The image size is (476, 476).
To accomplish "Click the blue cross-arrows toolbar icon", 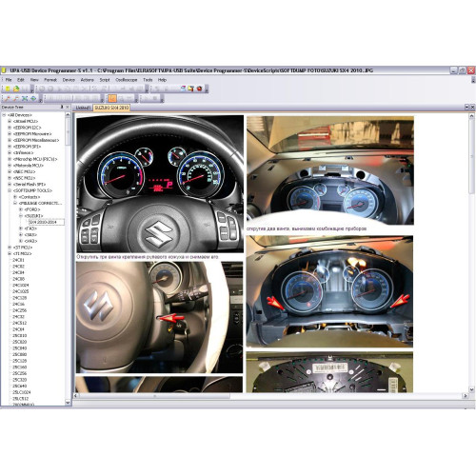I will point(25,98).
